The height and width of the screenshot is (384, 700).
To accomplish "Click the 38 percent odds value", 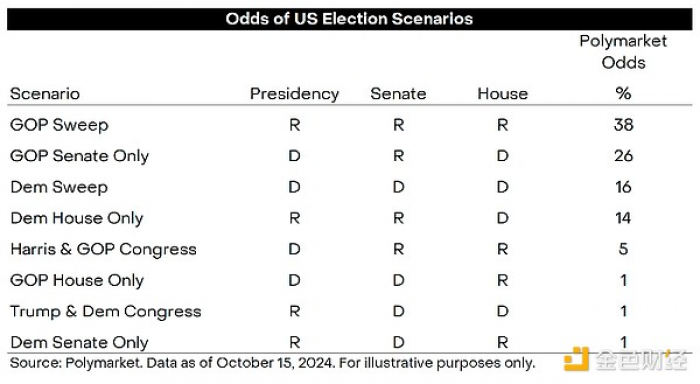I will coord(623,125).
